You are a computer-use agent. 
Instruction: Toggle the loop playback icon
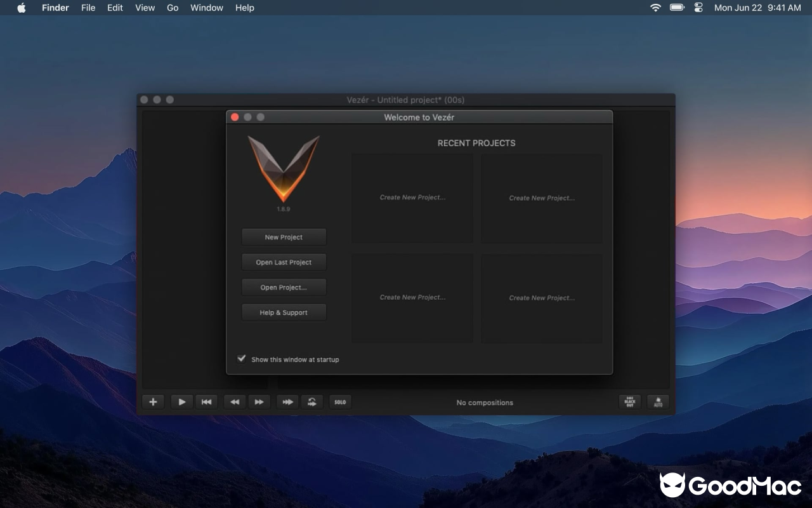point(311,402)
